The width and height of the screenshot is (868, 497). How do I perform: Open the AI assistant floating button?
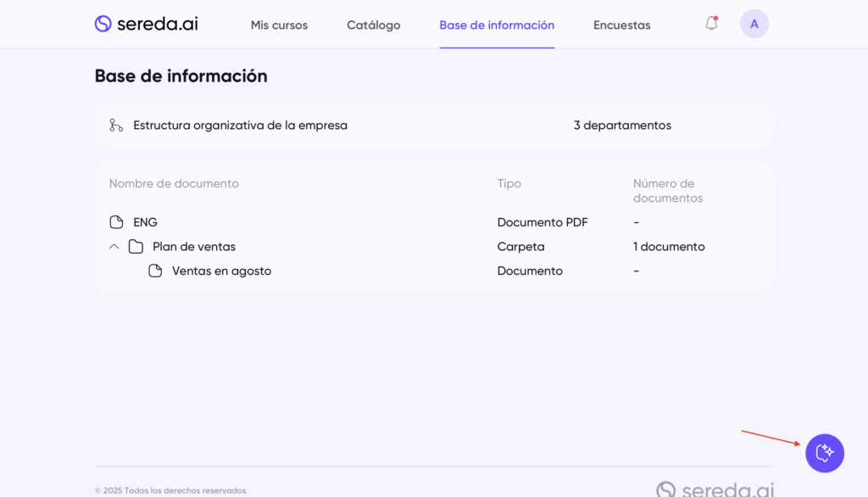click(824, 453)
